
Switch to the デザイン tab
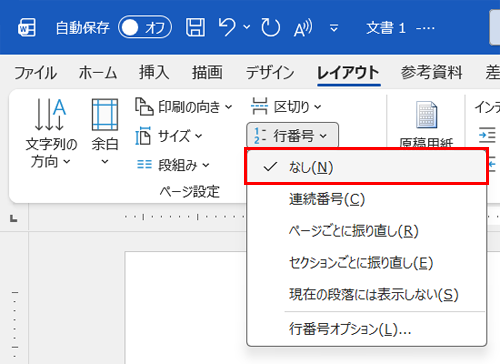tap(270, 73)
